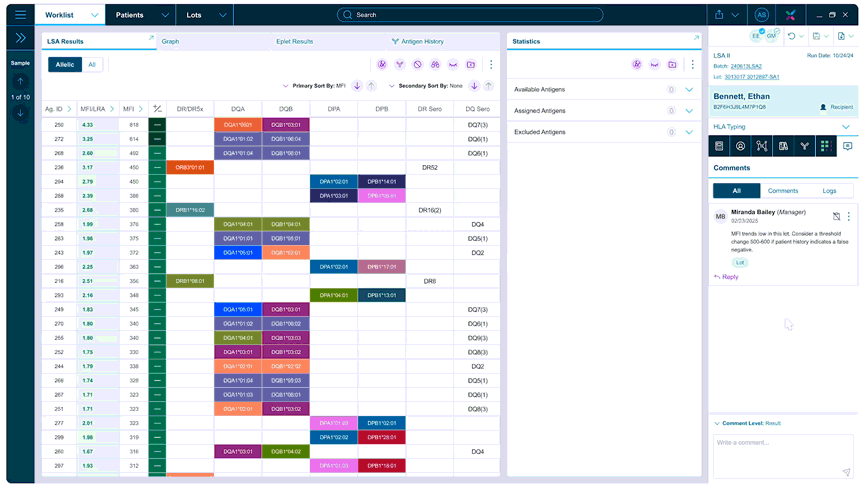Send the comment with paper plane icon
The image size is (864, 486).
846,472
